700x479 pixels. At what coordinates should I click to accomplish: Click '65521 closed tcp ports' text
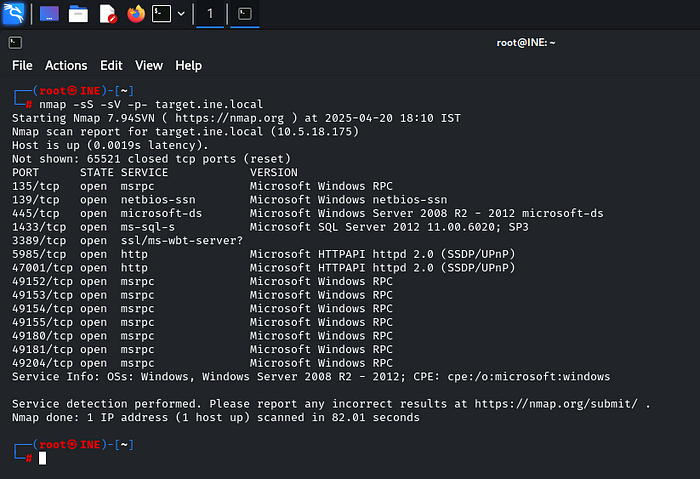[x=161, y=159]
